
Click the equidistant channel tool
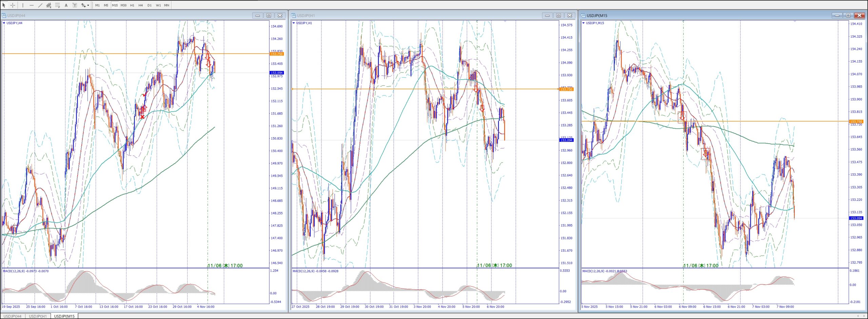[x=49, y=5]
